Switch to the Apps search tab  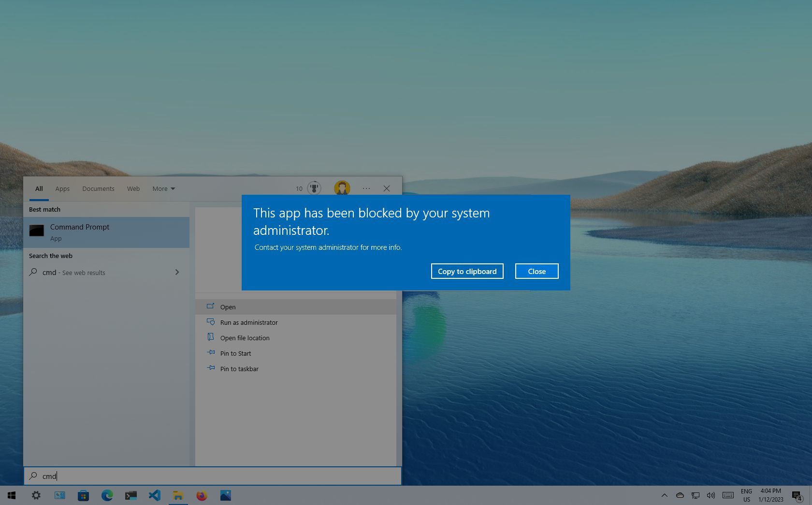click(62, 188)
